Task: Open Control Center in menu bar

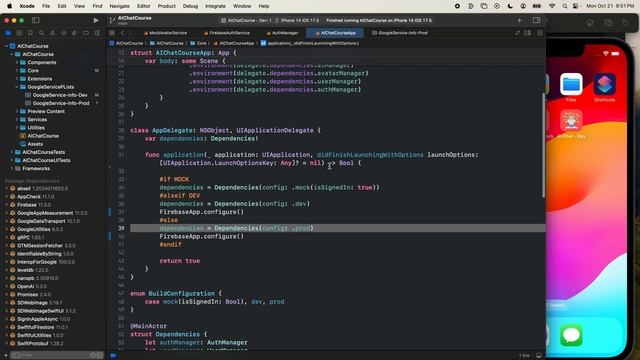Action: click(x=576, y=6)
